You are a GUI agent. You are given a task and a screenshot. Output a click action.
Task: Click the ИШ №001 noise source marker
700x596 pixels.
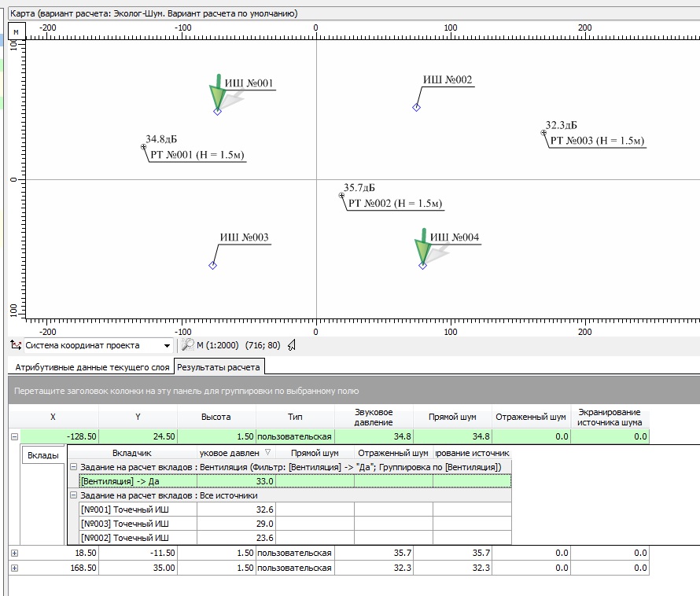[x=217, y=111]
